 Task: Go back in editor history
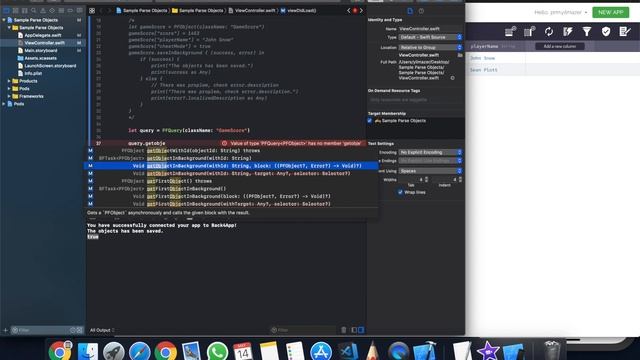tap(101, 11)
